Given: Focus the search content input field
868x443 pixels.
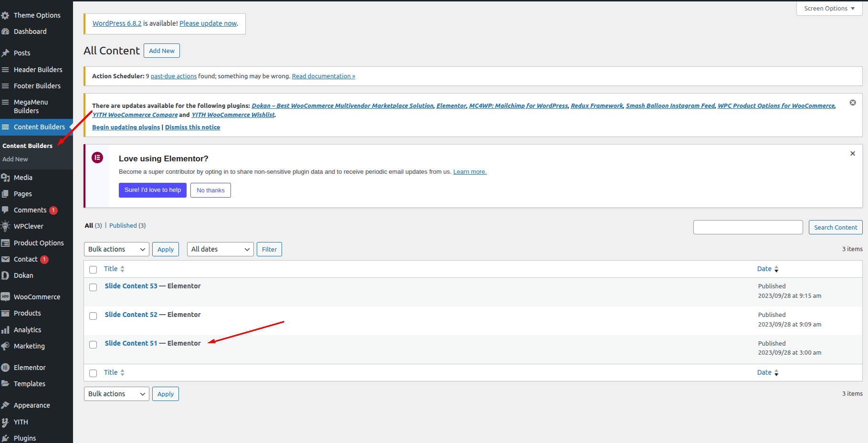Looking at the screenshot, I should tap(748, 227).
